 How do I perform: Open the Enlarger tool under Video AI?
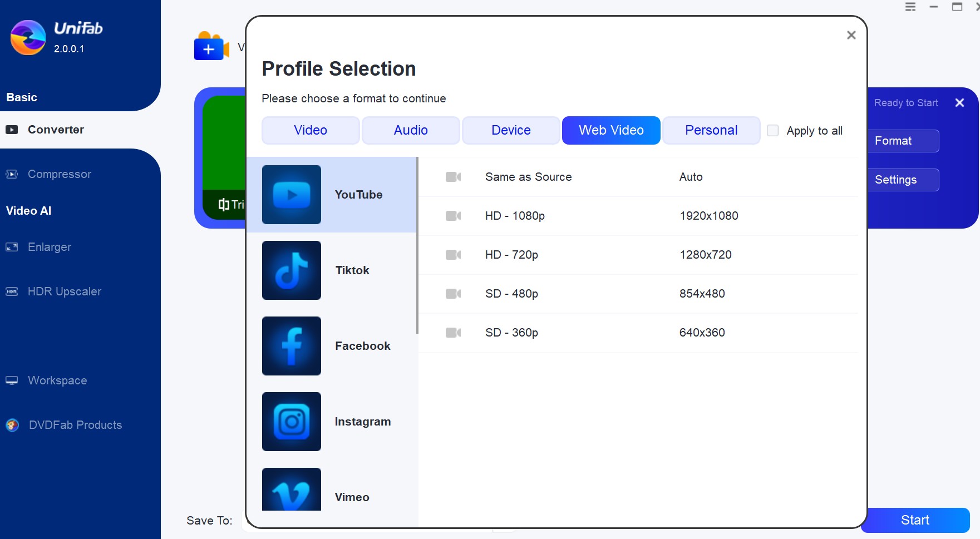pyautogui.click(x=49, y=247)
